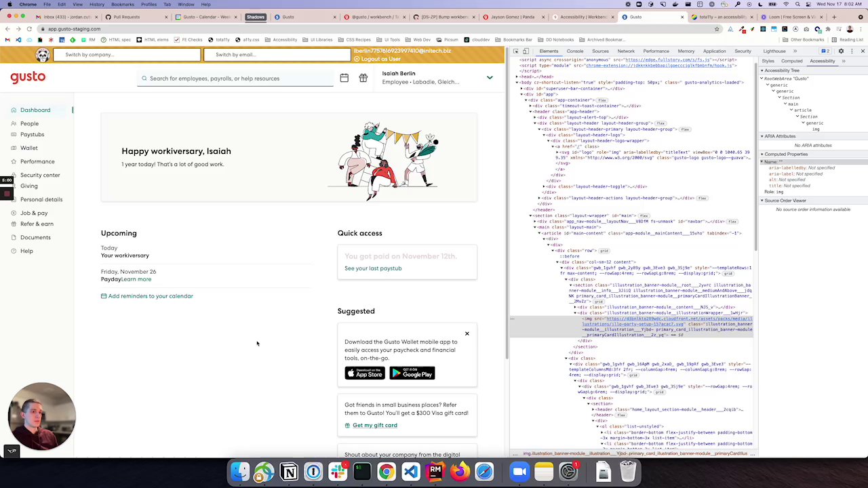This screenshot has height=488, width=868.
Task: Click the Gusto logo
Action: [x=28, y=78]
